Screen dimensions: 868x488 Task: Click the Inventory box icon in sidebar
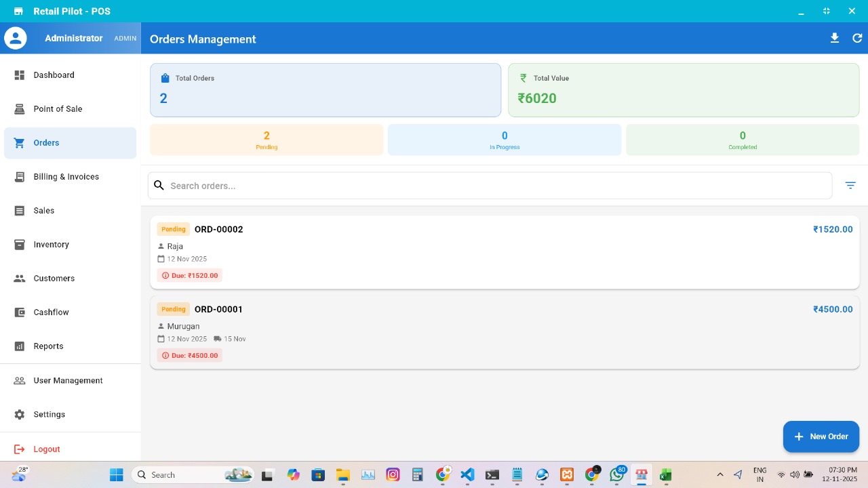(x=20, y=245)
